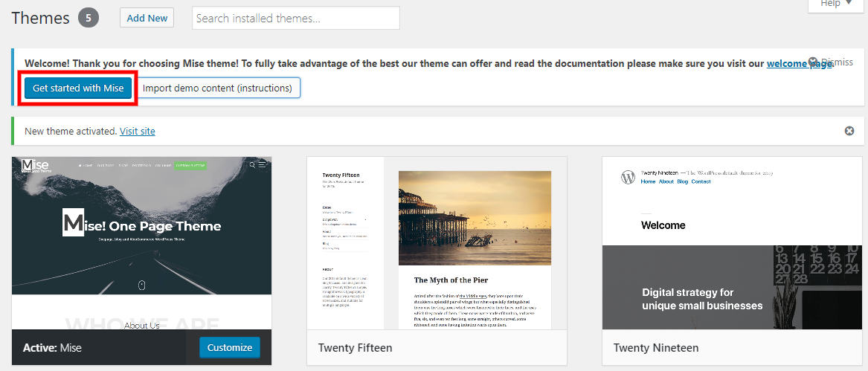This screenshot has width=868, height=371.
Task: Click the Mise logo in theme preview
Action: point(36,166)
